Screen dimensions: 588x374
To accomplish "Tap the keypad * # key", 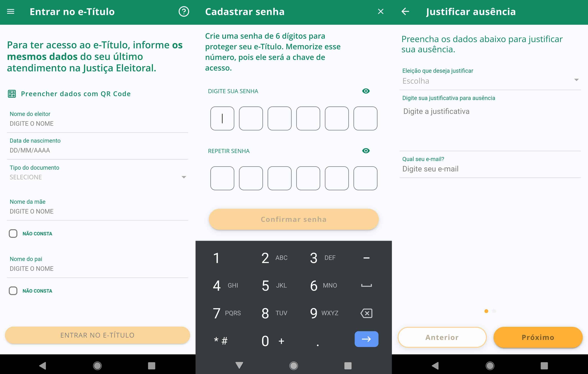I will pos(220,341).
